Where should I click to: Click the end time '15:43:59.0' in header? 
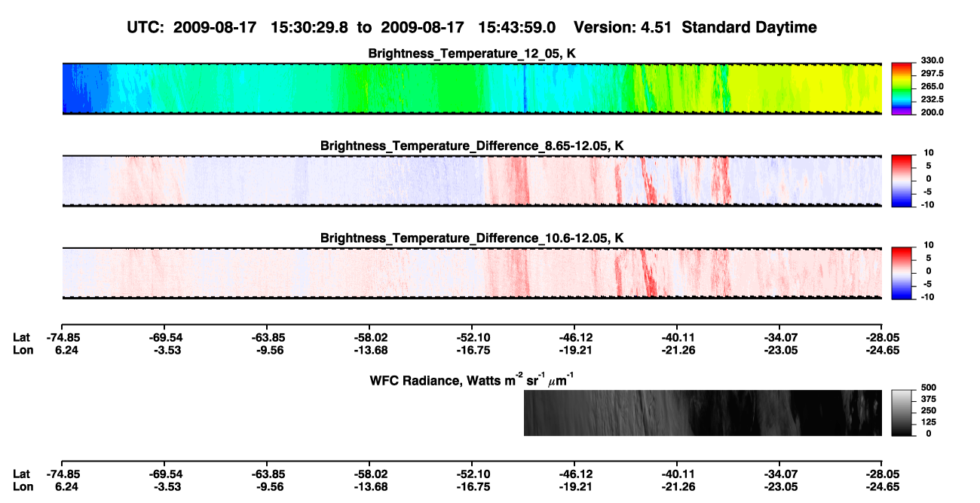pos(519,27)
